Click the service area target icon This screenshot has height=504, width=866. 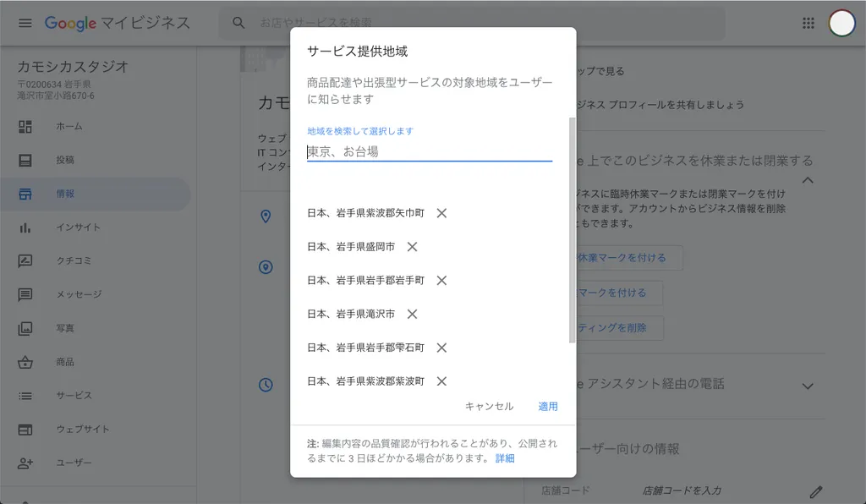pyautogui.click(x=266, y=267)
